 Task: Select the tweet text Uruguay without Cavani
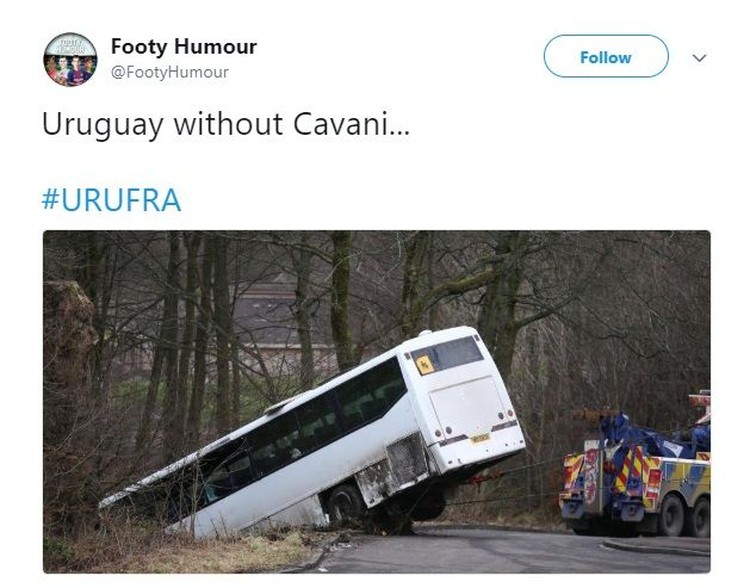(x=226, y=124)
